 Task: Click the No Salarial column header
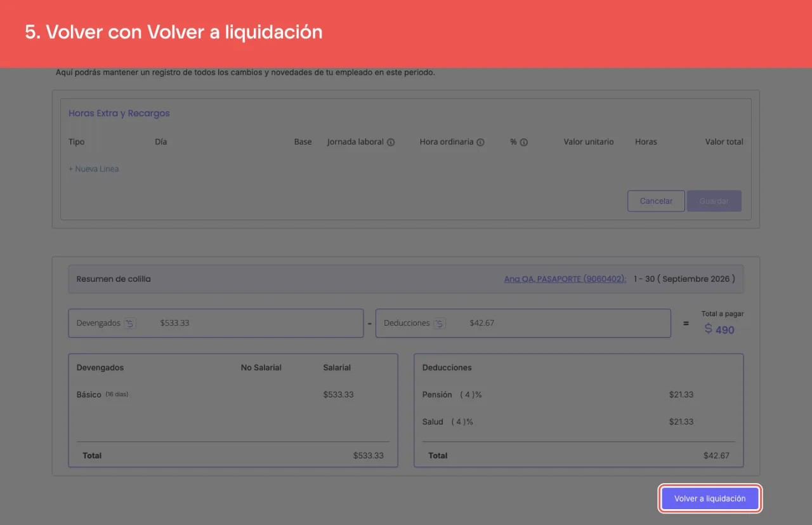pyautogui.click(x=261, y=368)
